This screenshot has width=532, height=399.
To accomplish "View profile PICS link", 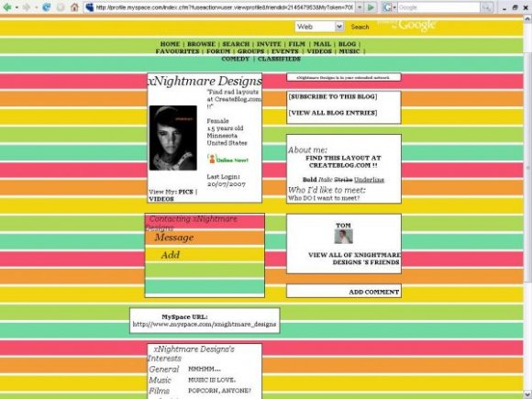I will pos(185,192).
